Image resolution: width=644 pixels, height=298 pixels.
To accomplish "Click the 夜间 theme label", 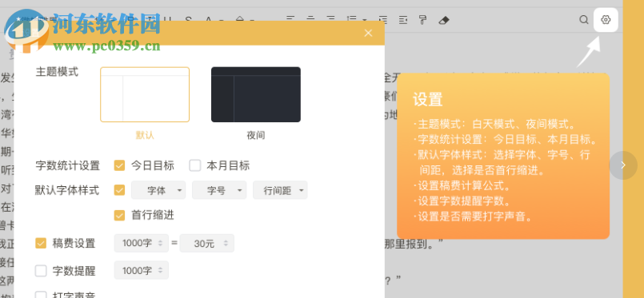I will tap(255, 135).
